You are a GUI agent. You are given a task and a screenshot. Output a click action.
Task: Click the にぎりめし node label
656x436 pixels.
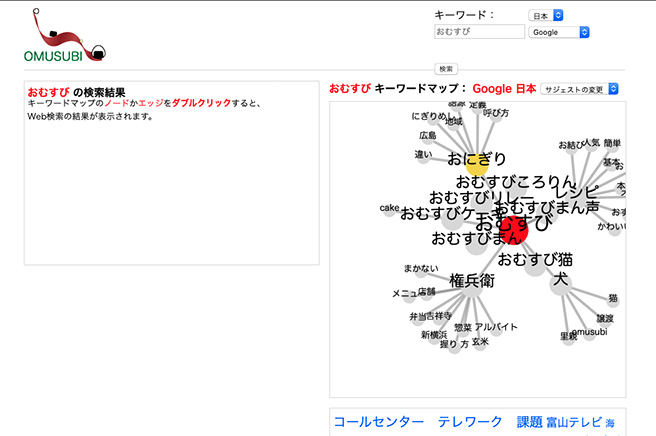coord(433,116)
